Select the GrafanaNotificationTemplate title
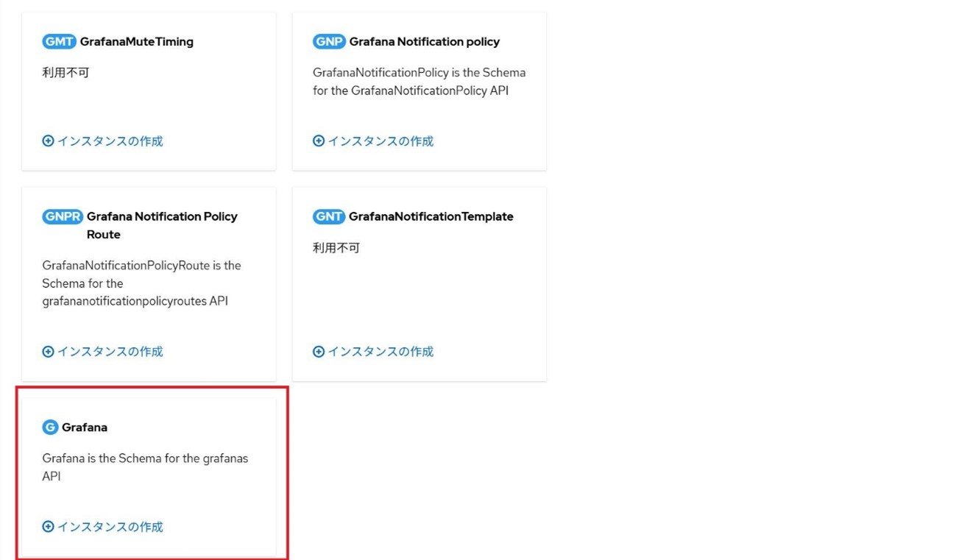The width and height of the screenshot is (956, 560). pos(431,216)
